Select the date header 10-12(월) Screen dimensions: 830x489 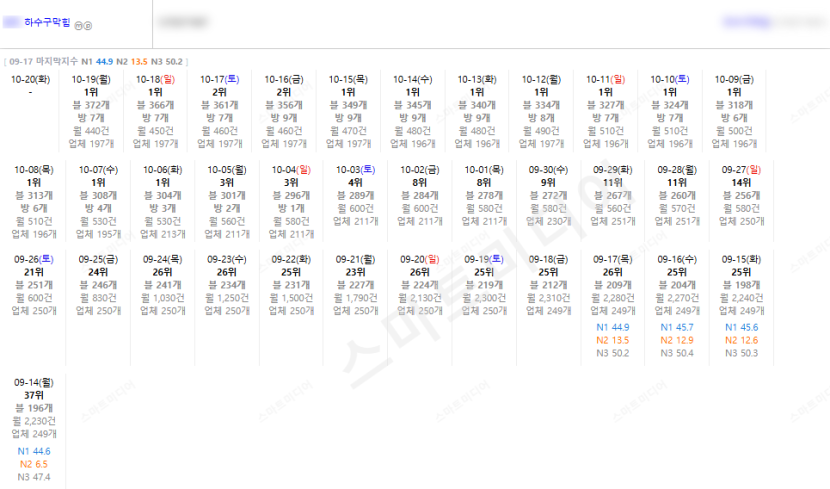coord(541,79)
